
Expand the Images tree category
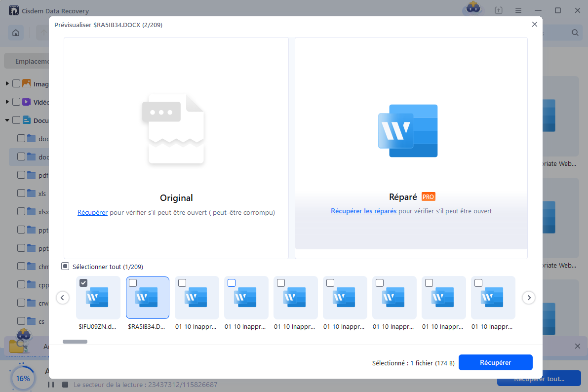[7, 83]
